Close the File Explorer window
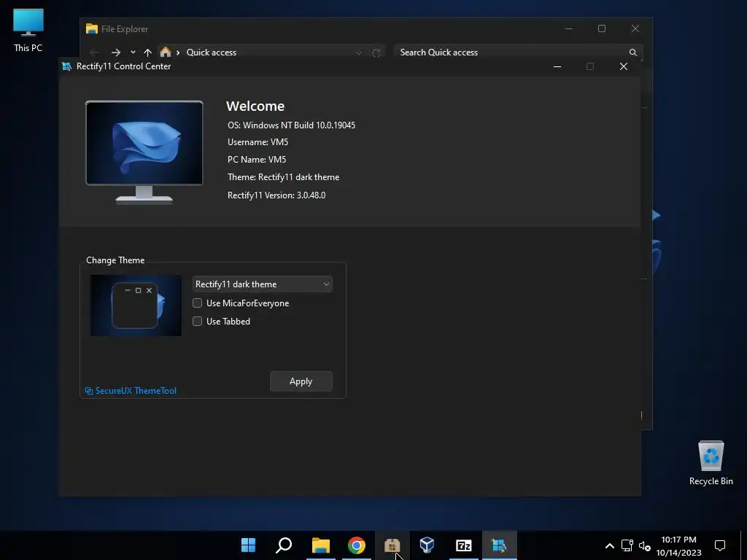 [x=635, y=28]
